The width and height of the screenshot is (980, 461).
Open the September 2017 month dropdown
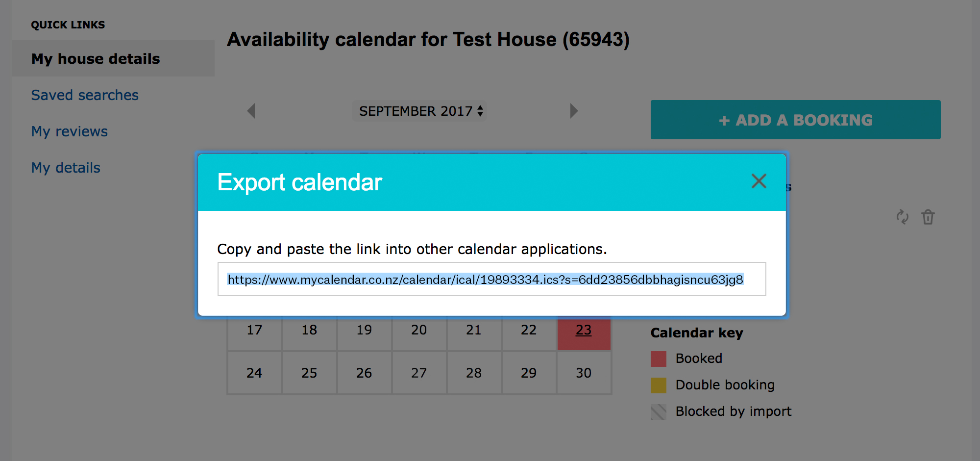(420, 111)
